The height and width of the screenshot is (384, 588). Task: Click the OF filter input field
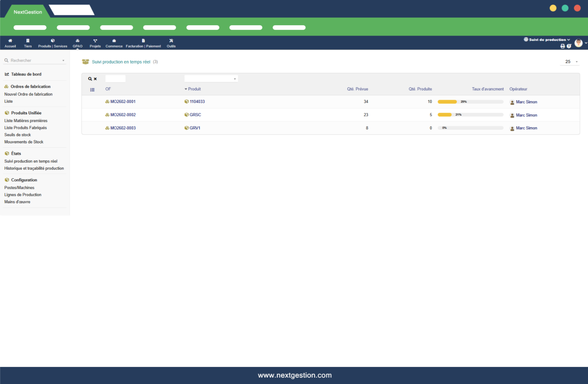tap(115, 79)
